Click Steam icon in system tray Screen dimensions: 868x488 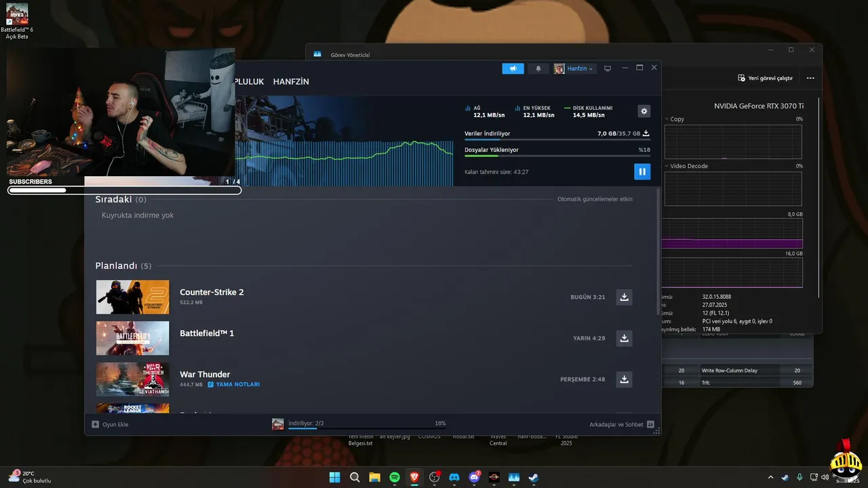pyautogui.click(x=785, y=477)
